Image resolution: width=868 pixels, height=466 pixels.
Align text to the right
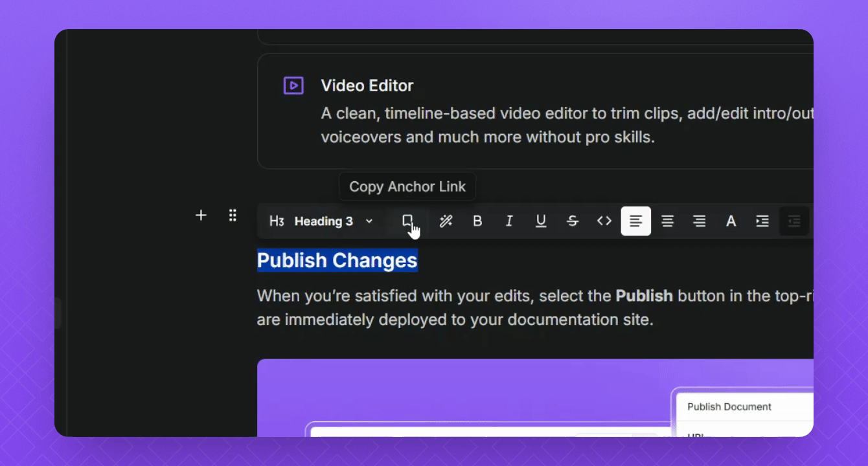[x=700, y=221]
